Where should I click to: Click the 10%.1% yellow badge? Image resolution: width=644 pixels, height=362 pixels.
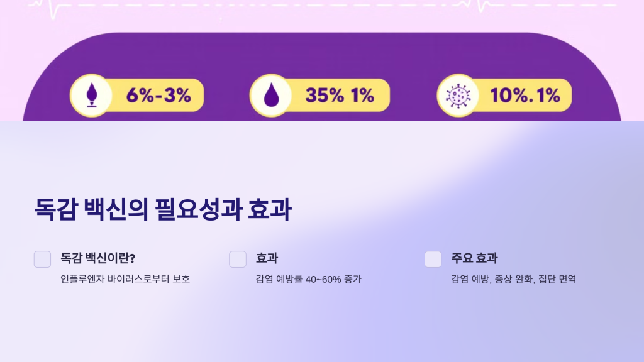point(525,96)
